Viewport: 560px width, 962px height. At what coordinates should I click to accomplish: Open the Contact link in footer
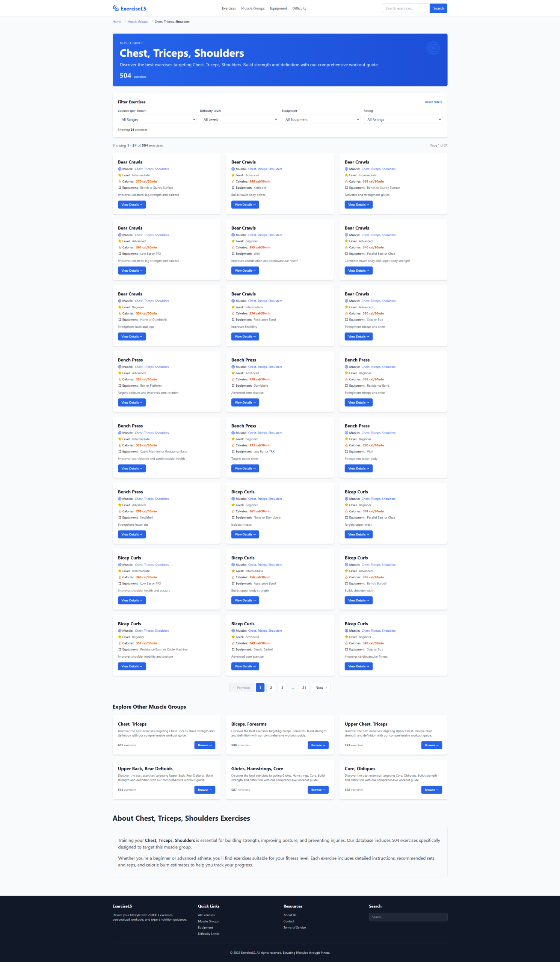pyautogui.click(x=289, y=921)
